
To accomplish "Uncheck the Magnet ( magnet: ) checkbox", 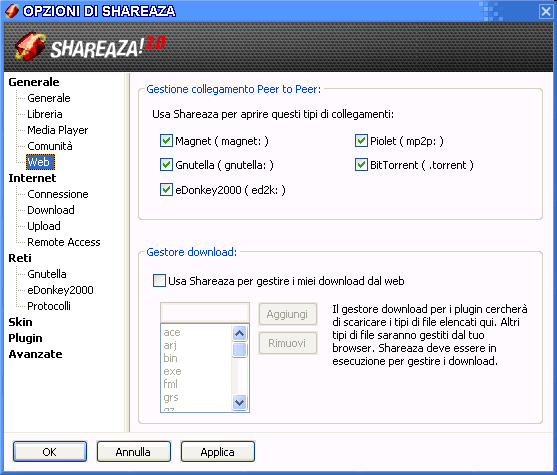I will tap(166, 141).
